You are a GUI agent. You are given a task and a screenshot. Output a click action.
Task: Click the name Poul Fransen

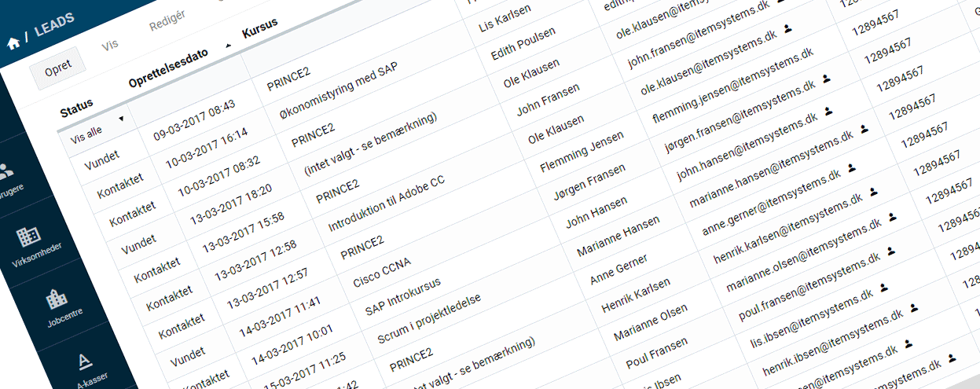pyautogui.click(x=657, y=354)
